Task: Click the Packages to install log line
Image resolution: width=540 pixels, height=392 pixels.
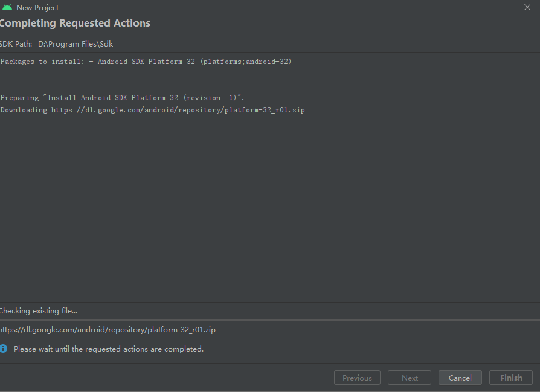Action: point(146,62)
